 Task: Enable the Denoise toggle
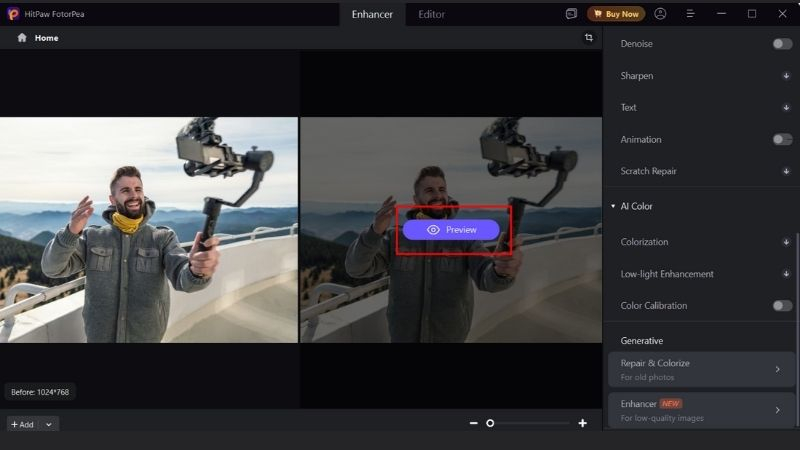click(x=782, y=44)
